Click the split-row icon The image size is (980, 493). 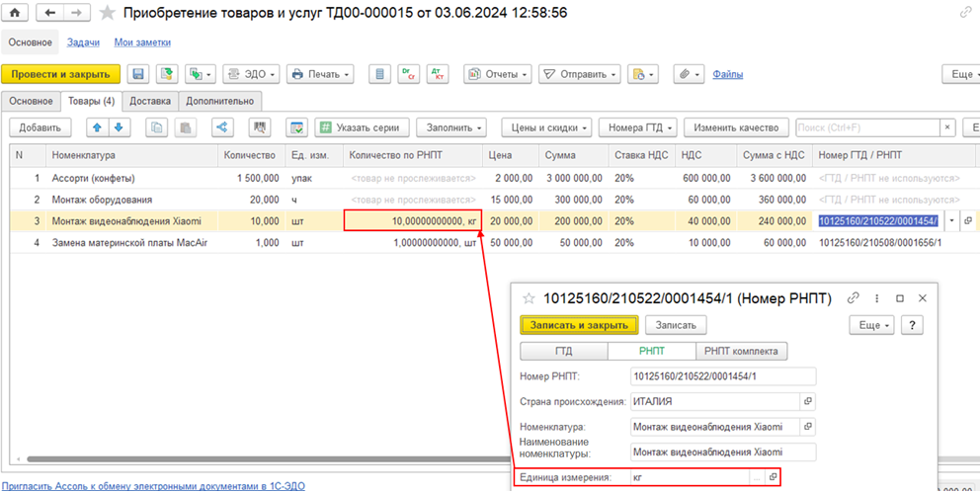tap(222, 127)
